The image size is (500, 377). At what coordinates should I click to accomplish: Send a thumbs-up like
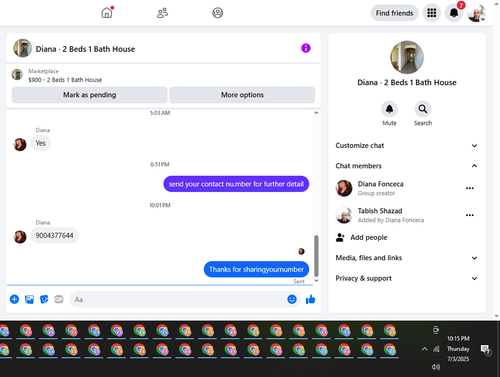[310, 299]
